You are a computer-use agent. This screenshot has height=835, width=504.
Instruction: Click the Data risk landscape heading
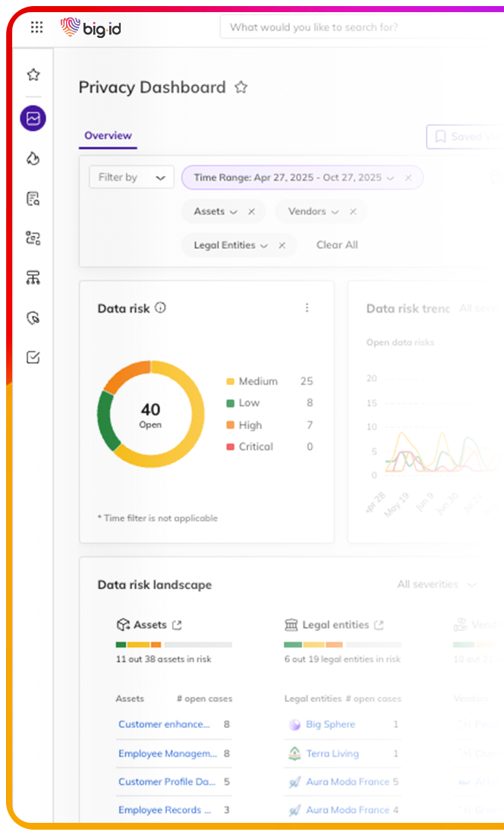click(x=154, y=584)
